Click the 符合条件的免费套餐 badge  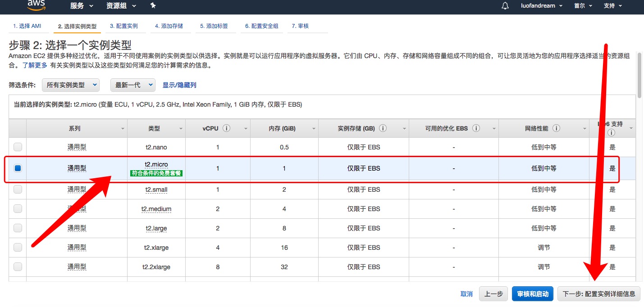pos(156,173)
